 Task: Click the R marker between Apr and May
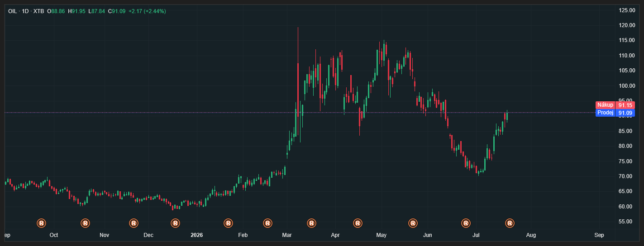pos(358,223)
